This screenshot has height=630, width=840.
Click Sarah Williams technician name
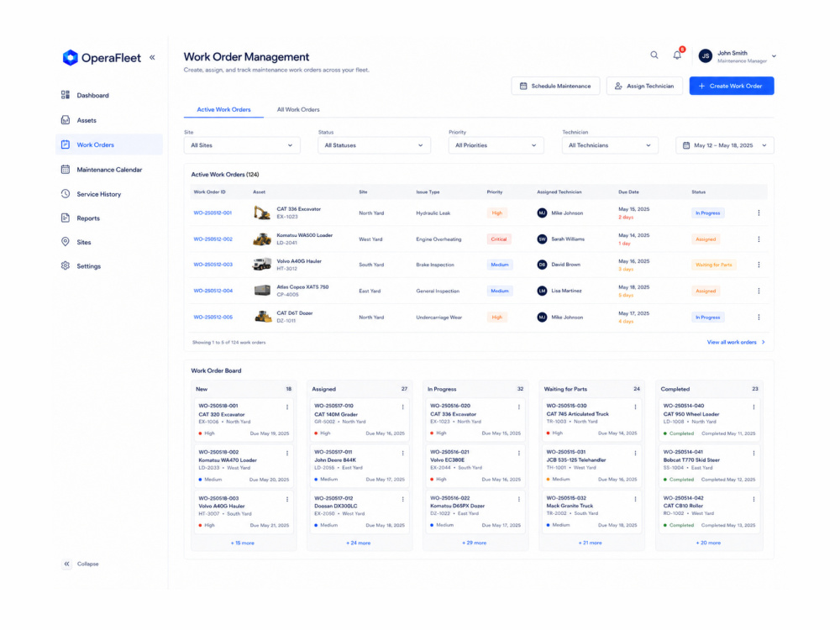(568, 239)
